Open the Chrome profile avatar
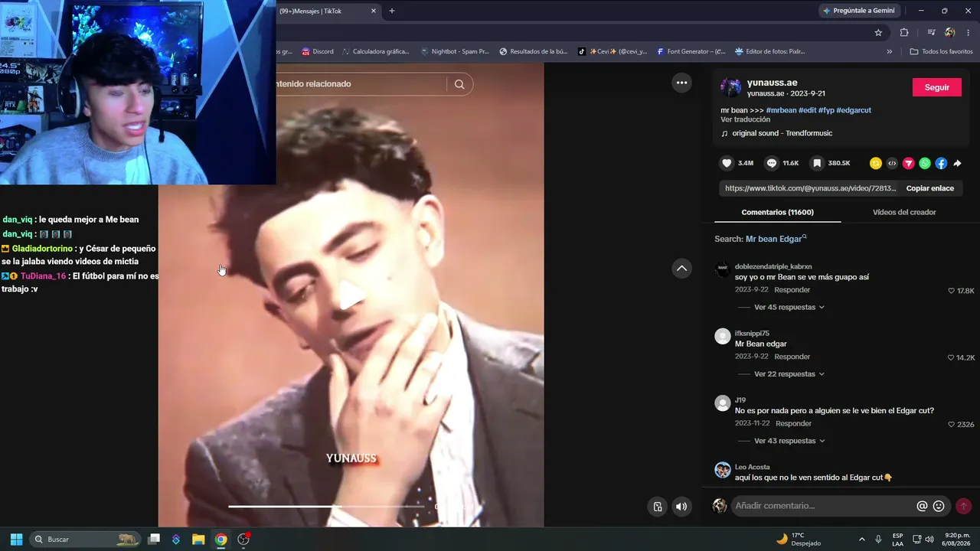The image size is (980, 551). point(949,32)
